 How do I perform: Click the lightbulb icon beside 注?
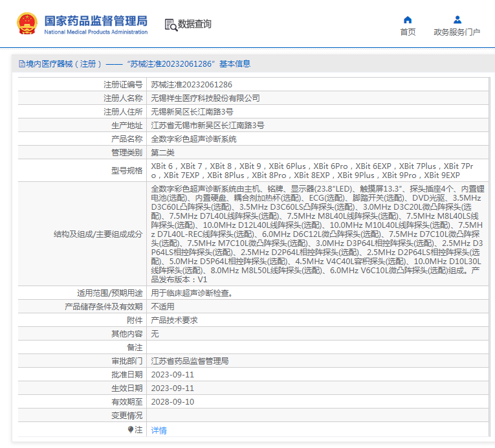(131, 429)
